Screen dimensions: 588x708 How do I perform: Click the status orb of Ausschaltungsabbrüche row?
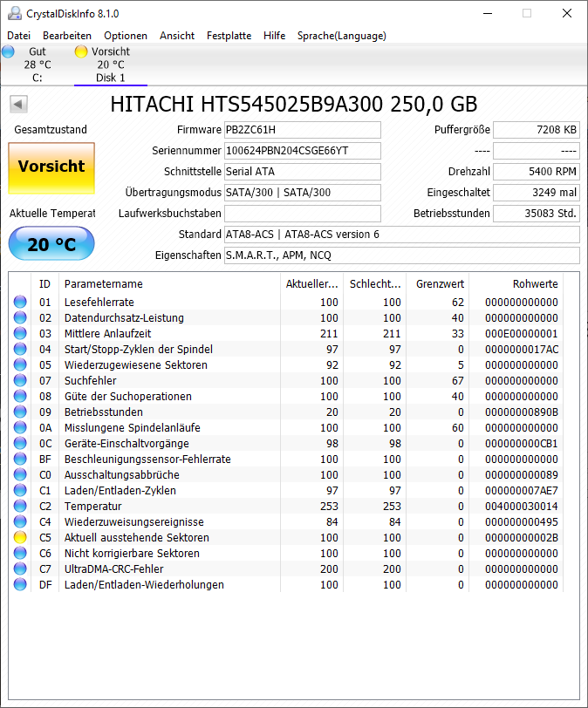(x=20, y=474)
